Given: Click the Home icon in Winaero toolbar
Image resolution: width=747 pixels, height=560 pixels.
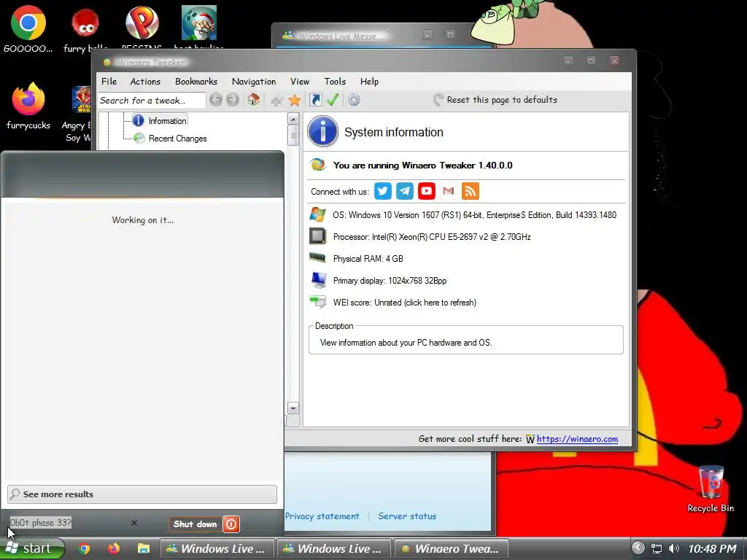Looking at the screenshot, I should coord(253,100).
